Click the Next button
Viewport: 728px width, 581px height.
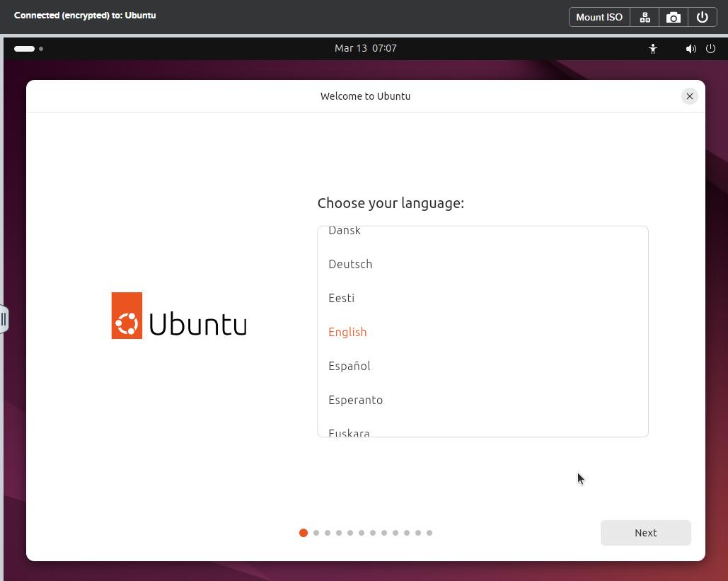click(x=645, y=533)
